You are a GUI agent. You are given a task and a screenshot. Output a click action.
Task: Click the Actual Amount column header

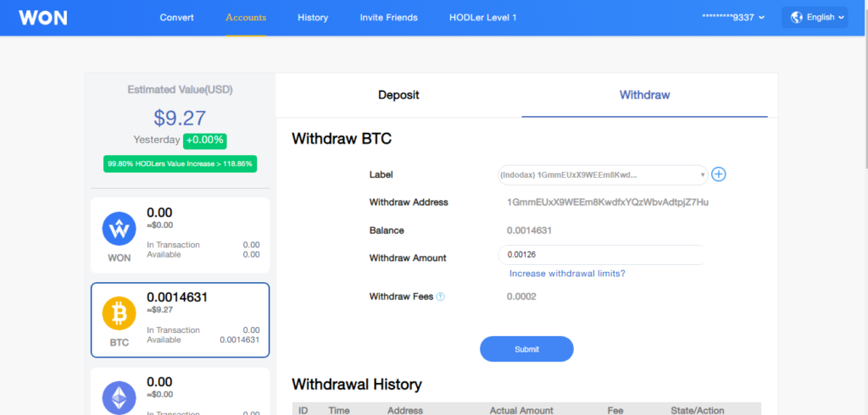coord(521,410)
